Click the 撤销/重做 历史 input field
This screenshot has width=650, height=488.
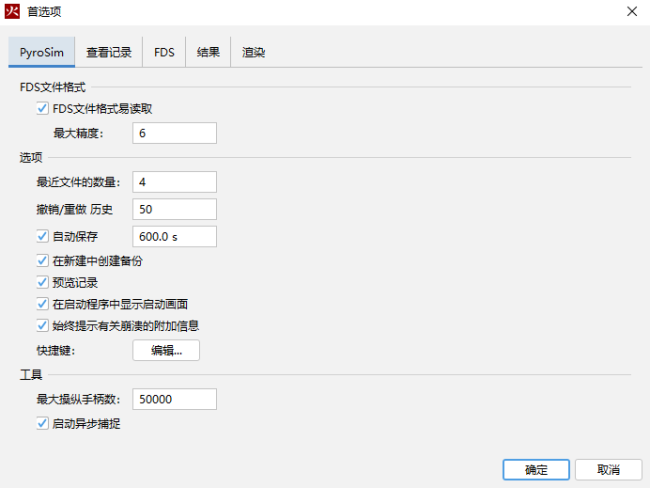pos(174,209)
